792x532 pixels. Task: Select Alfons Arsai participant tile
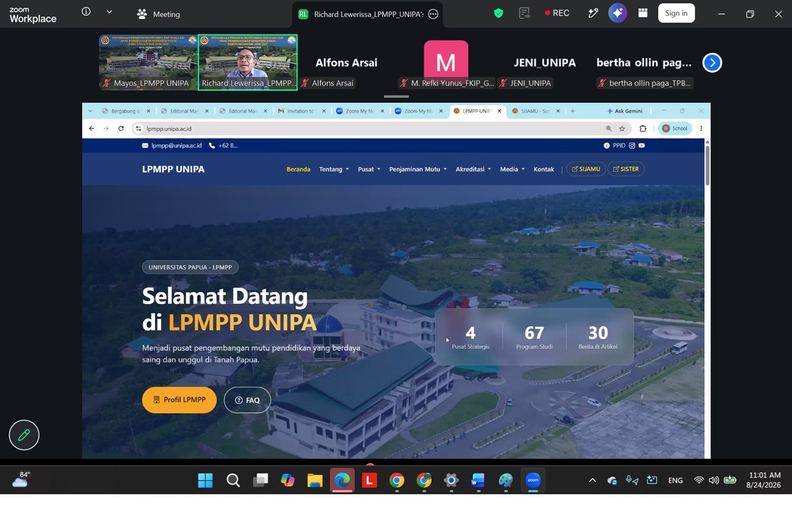(x=346, y=62)
